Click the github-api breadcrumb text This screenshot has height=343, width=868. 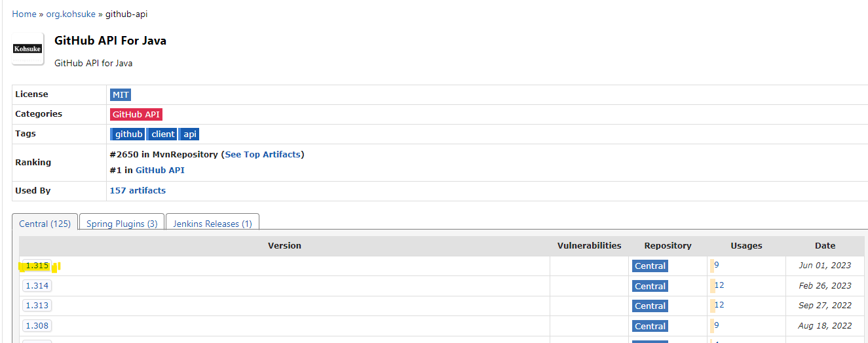pyautogui.click(x=126, y=14)
